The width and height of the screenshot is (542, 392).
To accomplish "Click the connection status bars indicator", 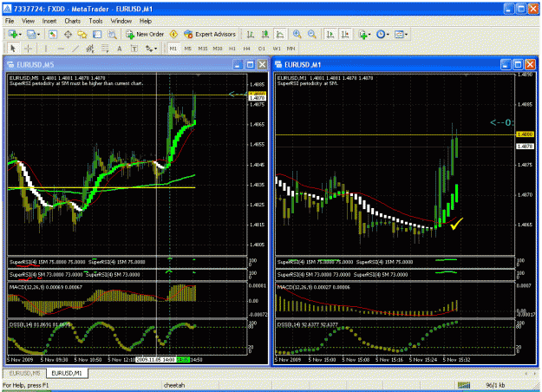I will coord(464,385).
